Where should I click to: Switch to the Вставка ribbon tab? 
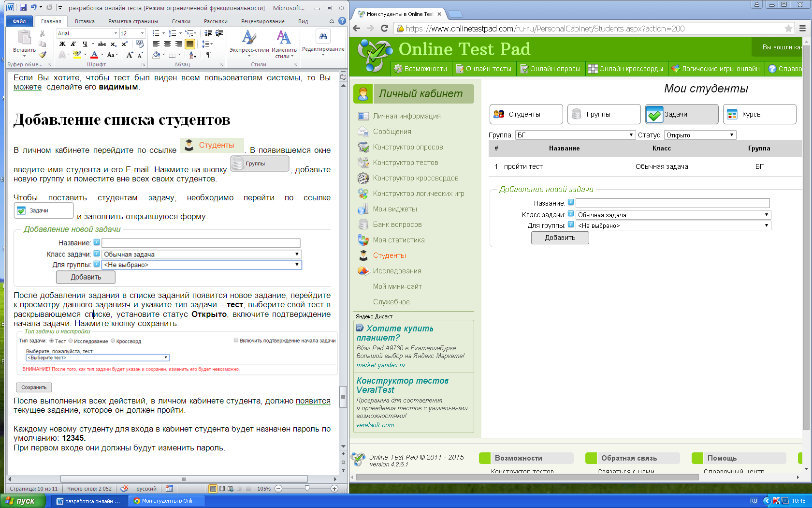(85, 21)
